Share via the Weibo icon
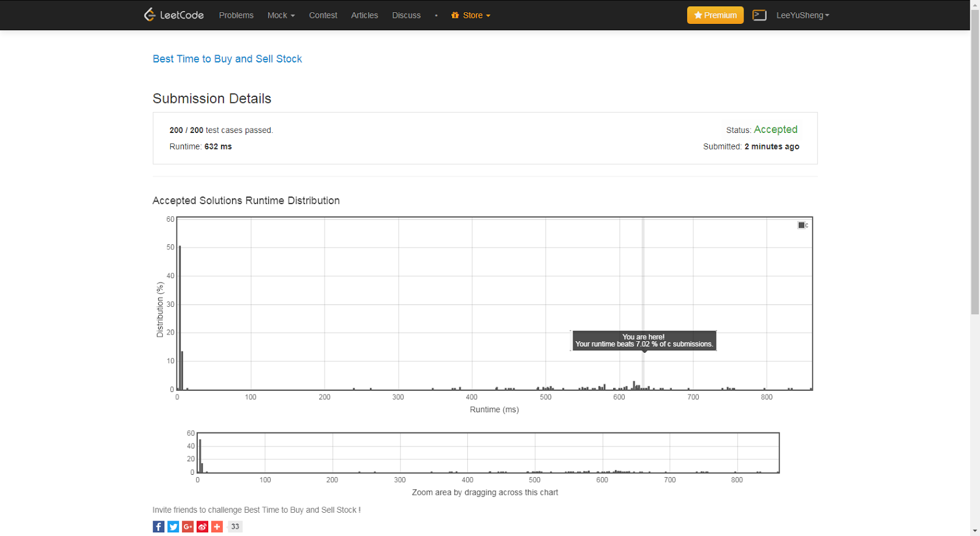This screenshot has width=980, height=536. pos(203,527)
